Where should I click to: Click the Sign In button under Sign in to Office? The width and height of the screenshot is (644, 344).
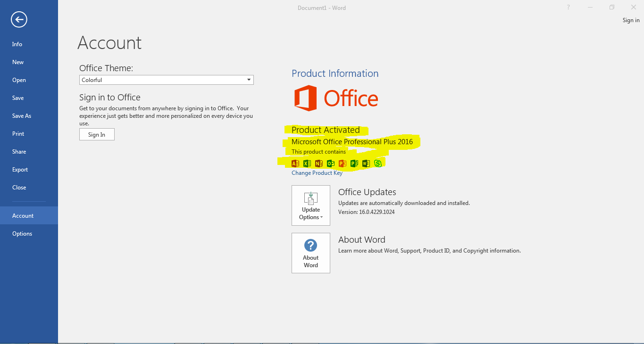pos(97,135)
